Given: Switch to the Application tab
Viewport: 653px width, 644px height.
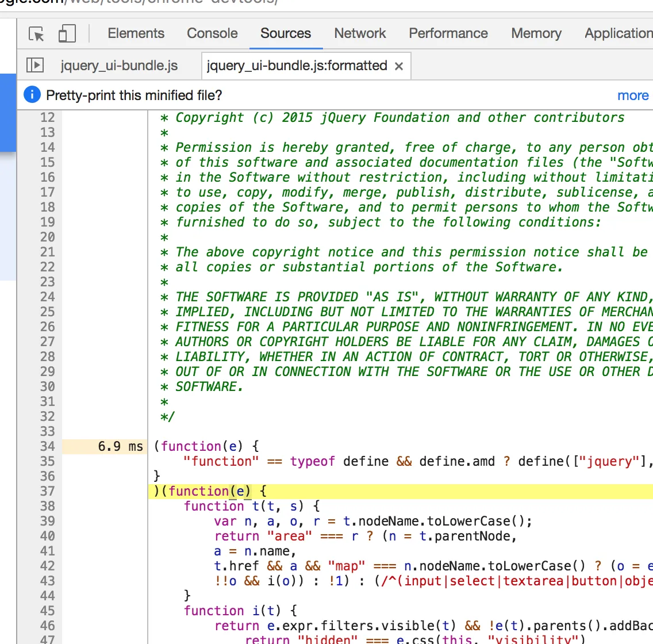Looking at the screenshot, I should click(618, 33).
